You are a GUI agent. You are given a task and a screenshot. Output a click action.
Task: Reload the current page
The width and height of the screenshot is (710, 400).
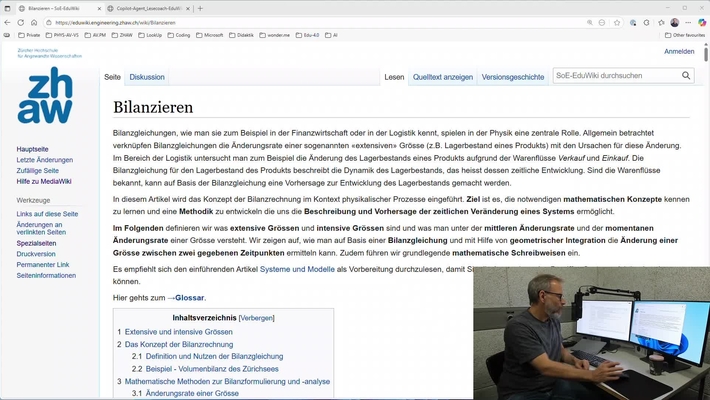click(21, 22)
